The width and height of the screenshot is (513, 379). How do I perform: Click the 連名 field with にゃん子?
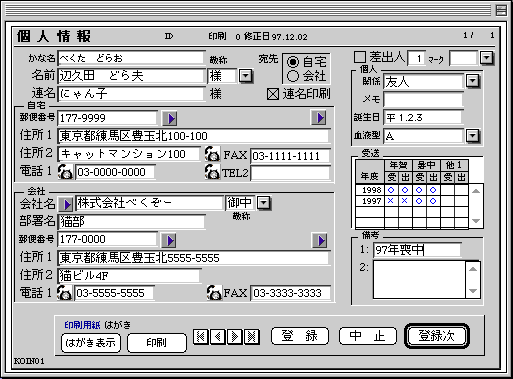coord(131,94)
